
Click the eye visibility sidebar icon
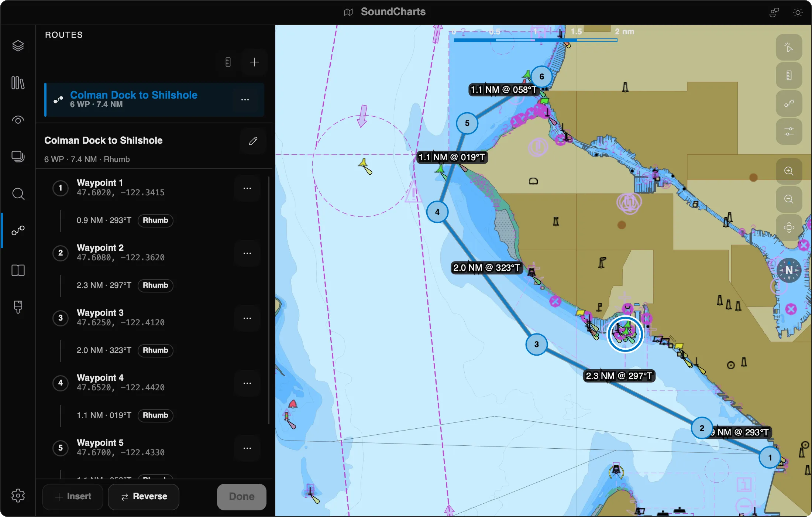18,120
